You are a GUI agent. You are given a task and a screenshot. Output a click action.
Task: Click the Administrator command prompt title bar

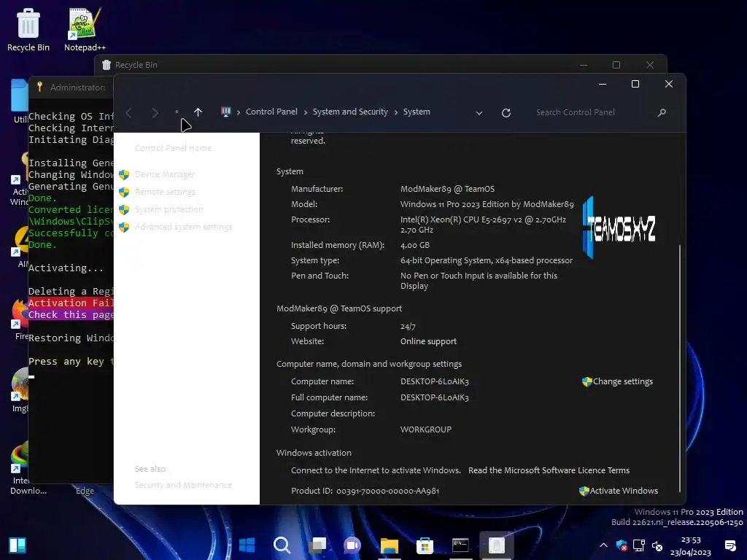click(71, 87)
